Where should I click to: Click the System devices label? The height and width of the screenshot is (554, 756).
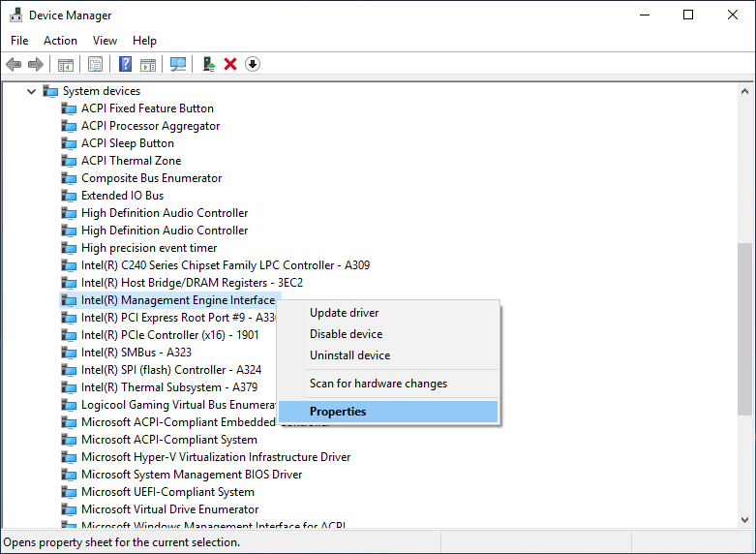pyautogui.click(x=102, y=91)
